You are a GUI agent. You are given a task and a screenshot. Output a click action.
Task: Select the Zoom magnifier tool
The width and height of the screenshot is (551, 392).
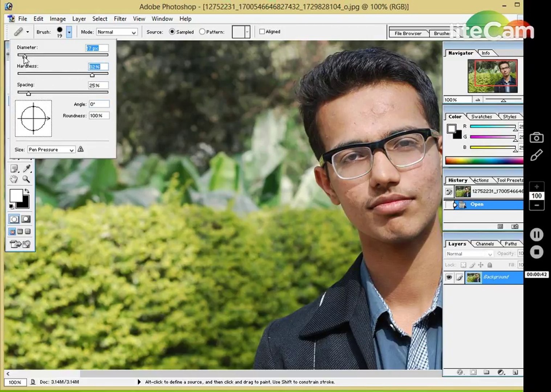pos(26,179)
